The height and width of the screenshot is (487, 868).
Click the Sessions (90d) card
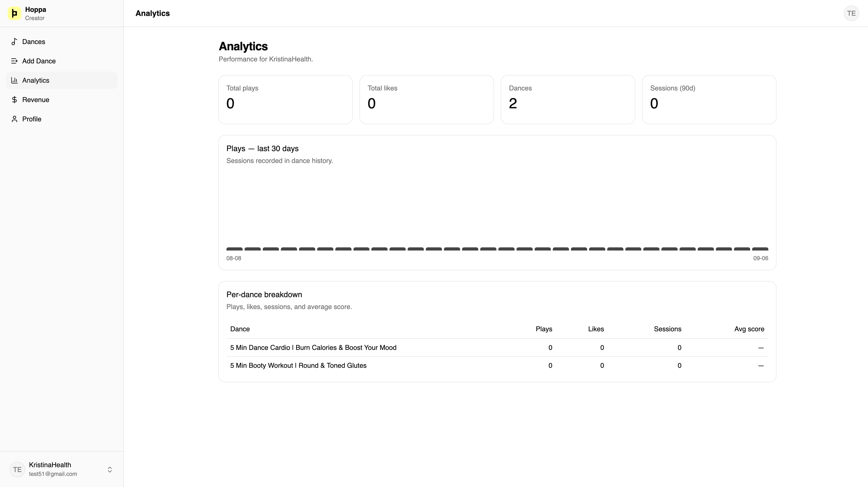click(709, 100)
